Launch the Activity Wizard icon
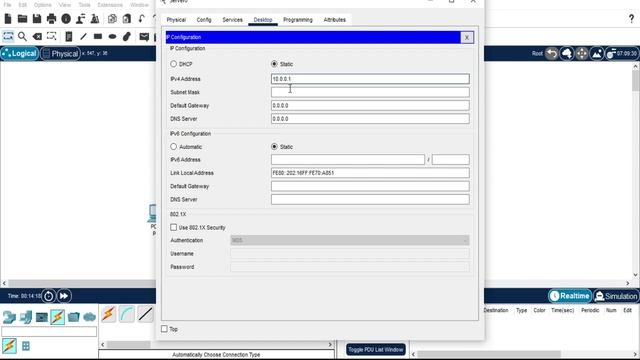This screenshot has height=360, width=640. [x=80, y=19]
